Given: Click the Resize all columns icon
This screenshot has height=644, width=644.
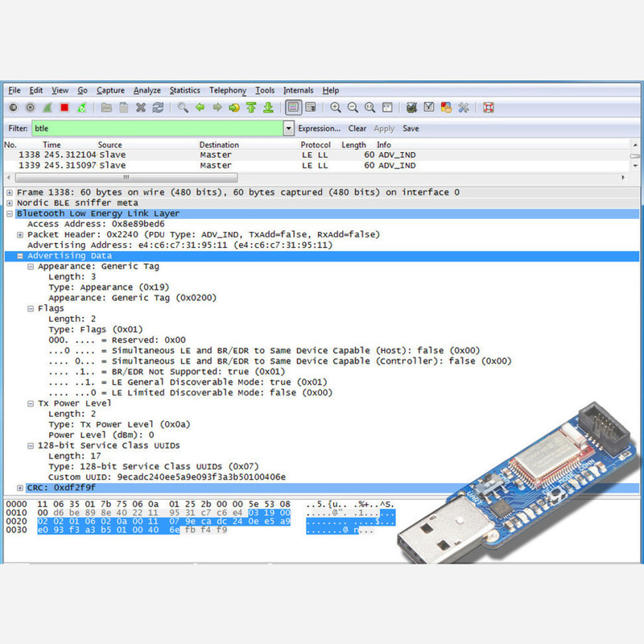Looking at the screenshot, I should 387,108.
